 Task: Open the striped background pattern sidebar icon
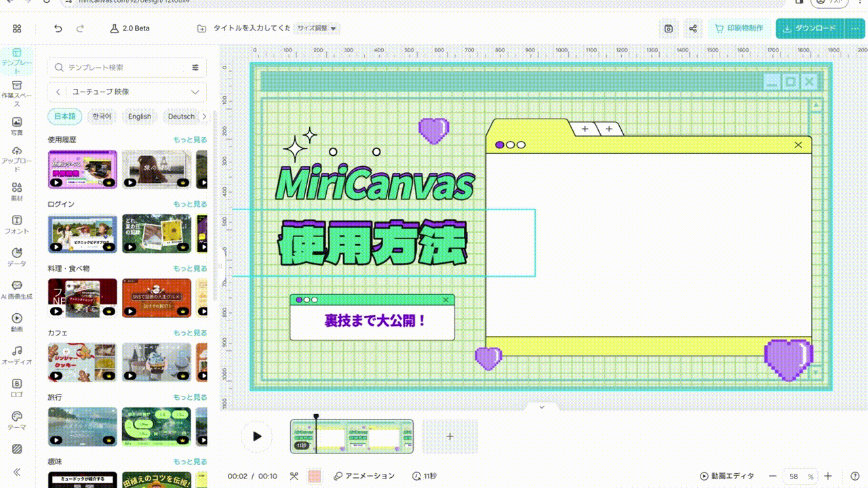[17, 449]
